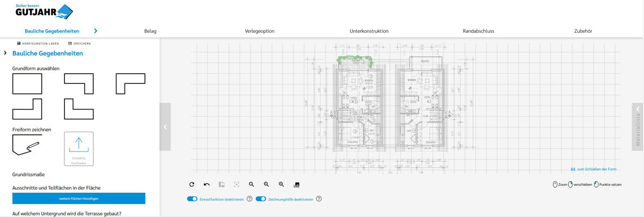The height and width of the screenshot is (217, 644).
Task: Click the background image icon in toolbar
Action: 296,184
